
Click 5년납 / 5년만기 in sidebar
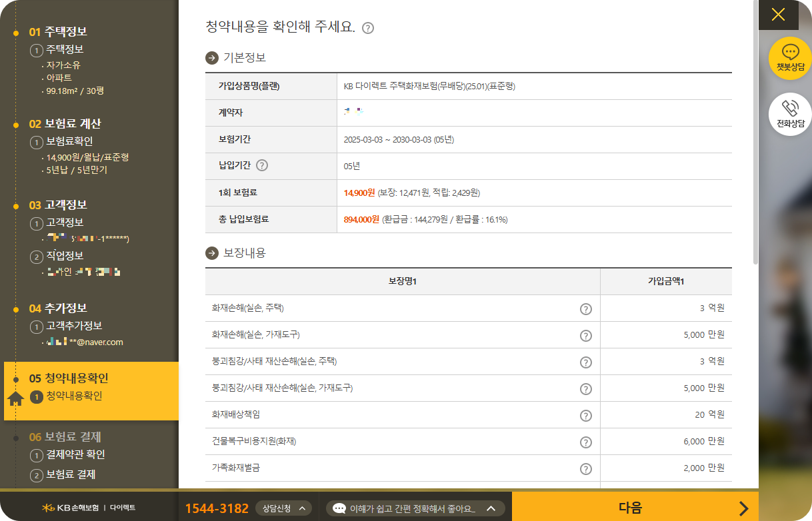pos(77,170)
